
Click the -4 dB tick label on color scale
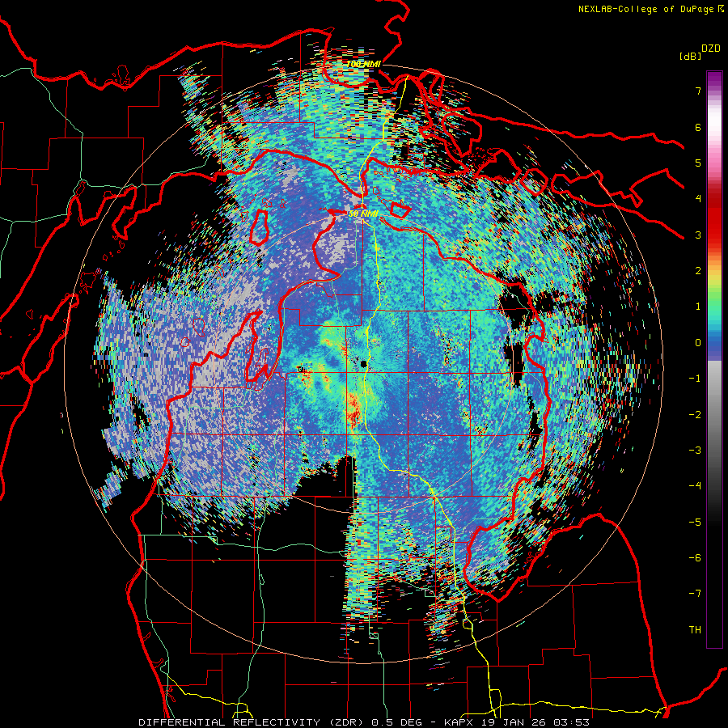(695, 486)
